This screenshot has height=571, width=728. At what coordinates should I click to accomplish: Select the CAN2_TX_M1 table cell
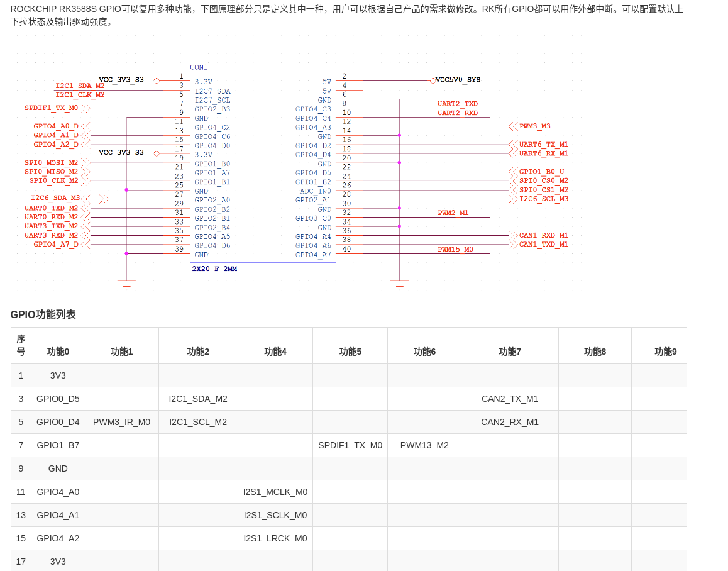click(x=510, y=399)
